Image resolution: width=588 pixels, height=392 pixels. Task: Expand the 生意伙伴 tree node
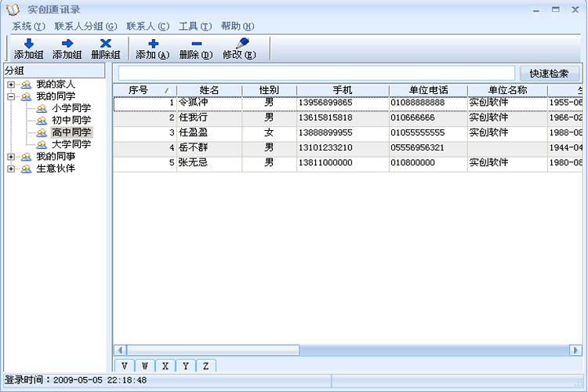coord(11,169)
